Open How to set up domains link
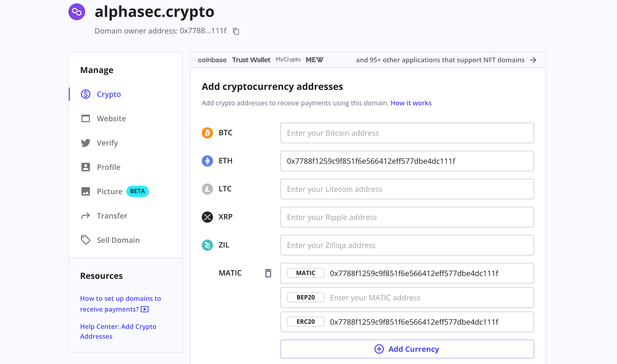The width and height of the screenshot is (617, 364). coord(120,304)
